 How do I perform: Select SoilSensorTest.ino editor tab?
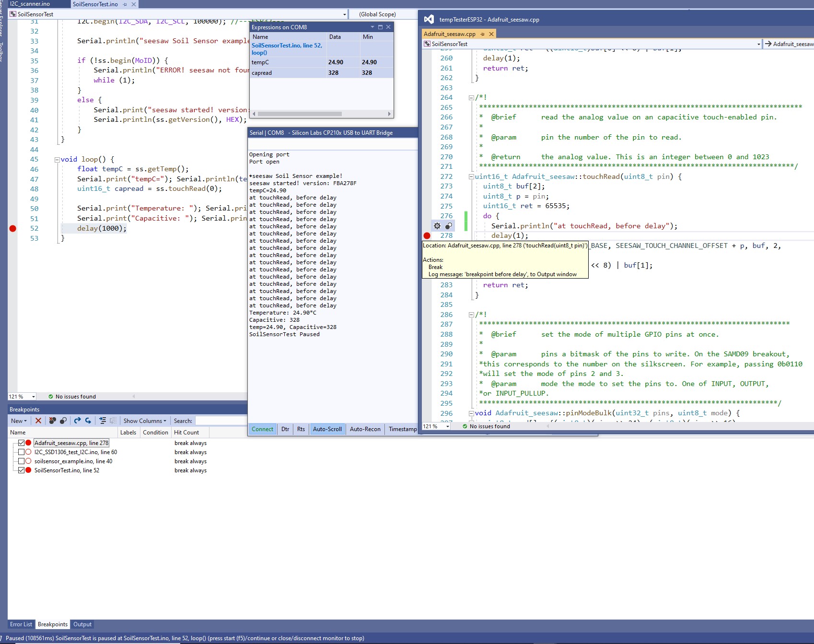(x=95, y=4)
